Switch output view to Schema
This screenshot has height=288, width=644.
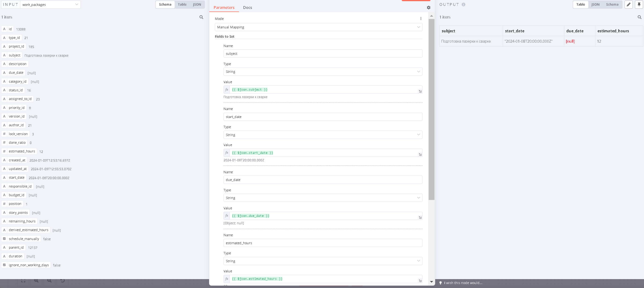click(x=612, y=4)
